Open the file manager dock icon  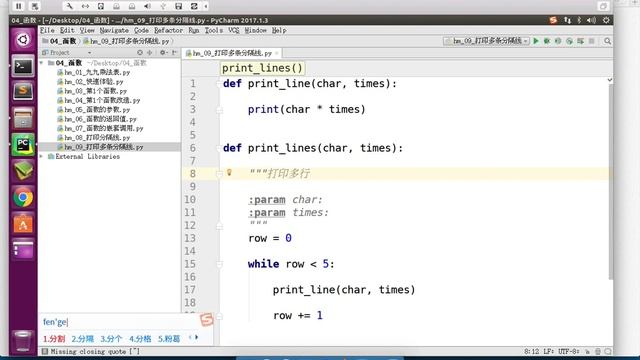[x=23, y=118]
